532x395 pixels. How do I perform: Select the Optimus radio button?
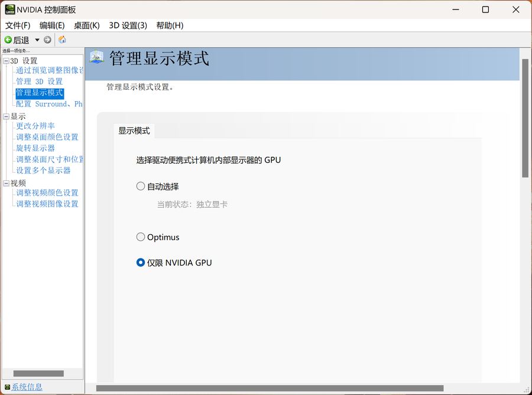pyautogui.click(x=141, y=237)
